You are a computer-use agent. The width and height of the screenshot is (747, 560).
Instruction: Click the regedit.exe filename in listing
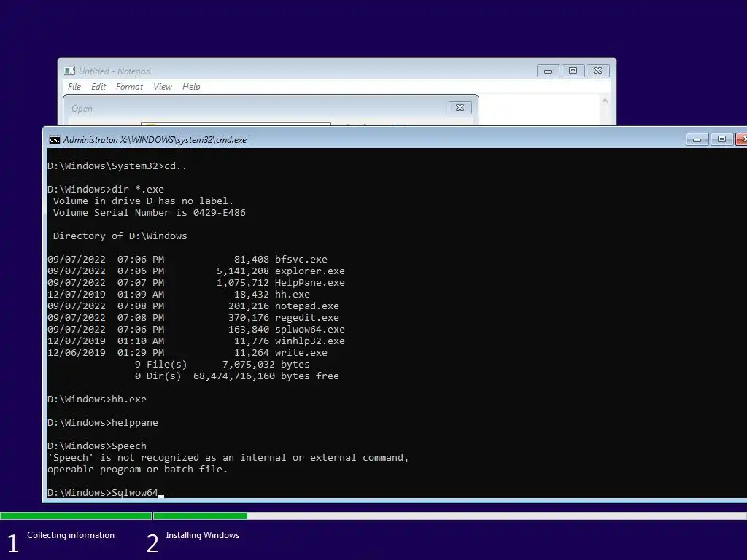pos(307,318)
